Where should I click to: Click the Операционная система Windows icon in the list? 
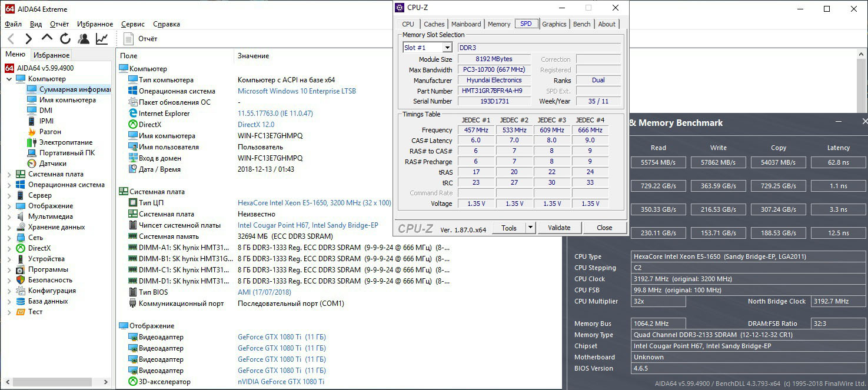(x=133, y=91)
